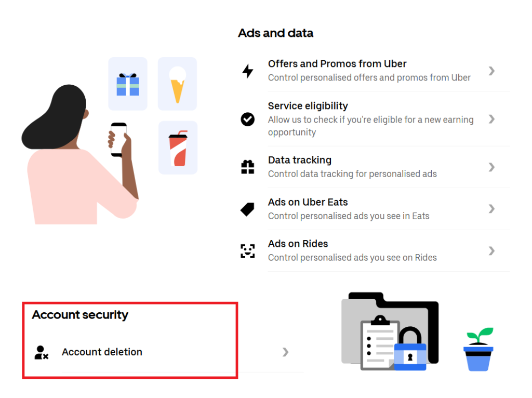532x398 pixels.
Task: Click the account deletion person icon
Action: [41, 352]
